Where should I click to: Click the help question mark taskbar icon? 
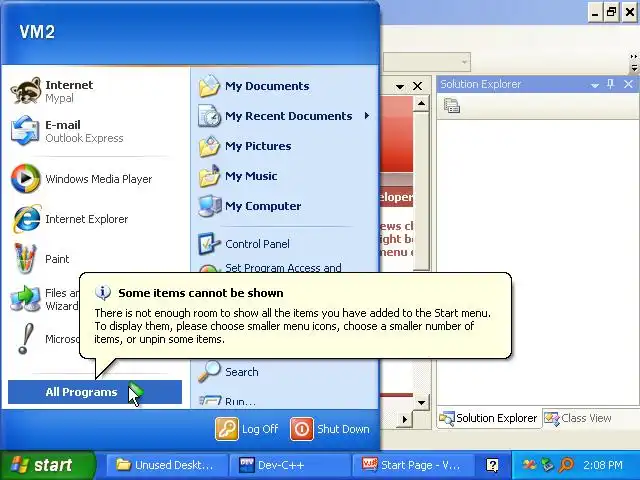pos(492,465)
